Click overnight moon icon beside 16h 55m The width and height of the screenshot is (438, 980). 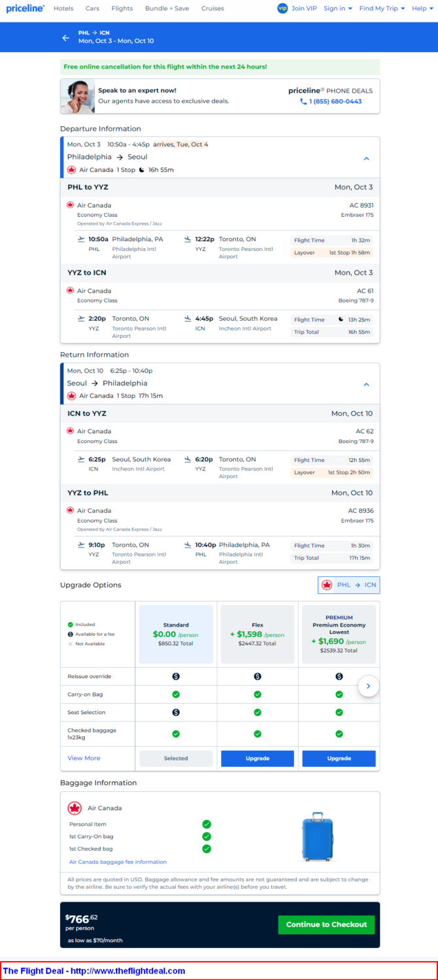[141, 170]
